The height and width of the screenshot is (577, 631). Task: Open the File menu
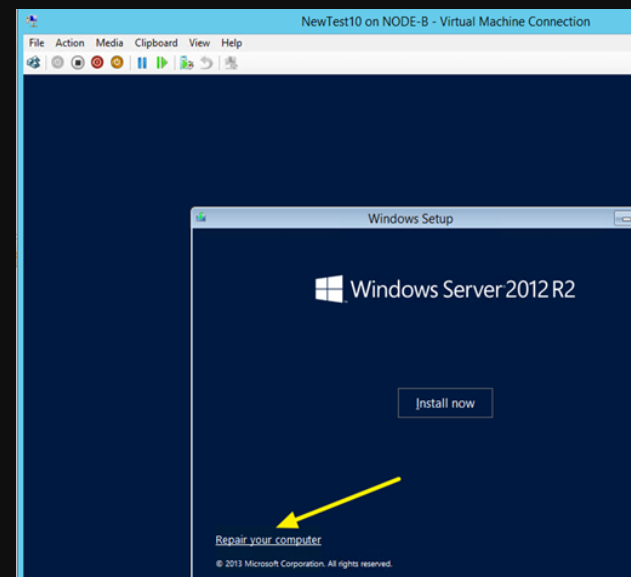[x=37, y=43]
